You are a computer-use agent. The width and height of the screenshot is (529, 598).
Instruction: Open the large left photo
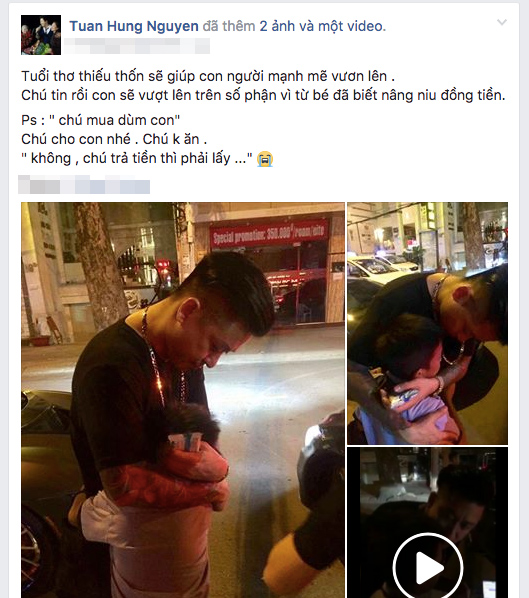(183, 400)
